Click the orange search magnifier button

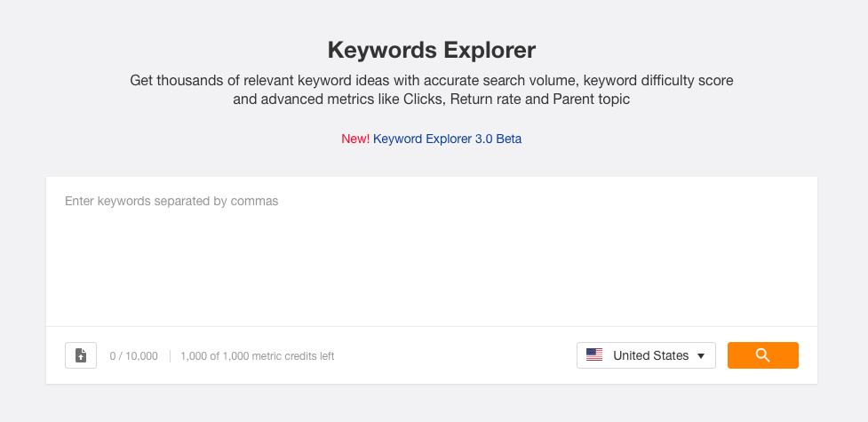pos(763,355)
